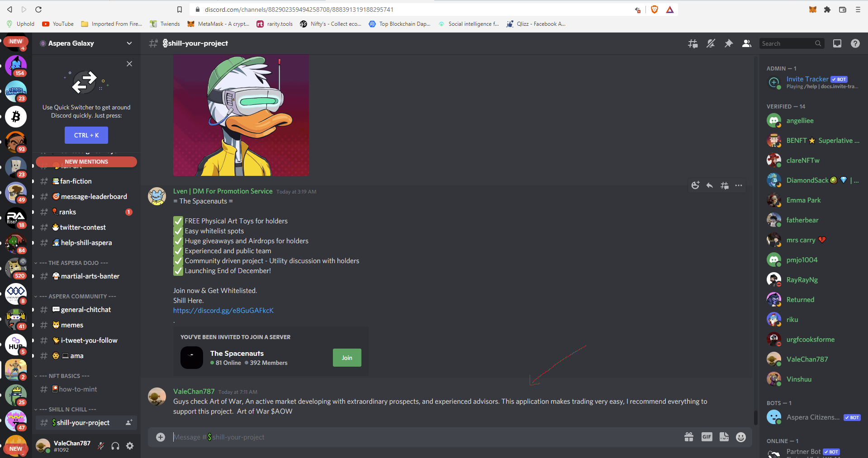Toggle notification settings bell in header
868x458 pixels.
coord(711,43)
